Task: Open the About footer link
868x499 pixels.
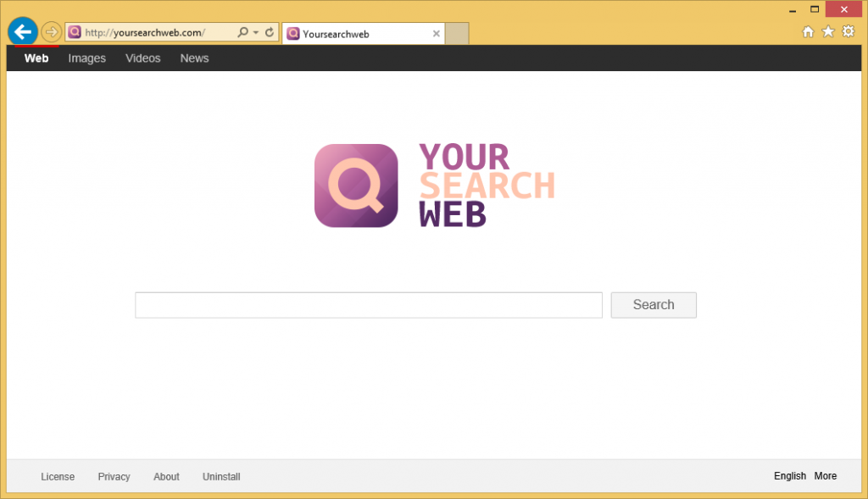Action: tap(166, 476)
